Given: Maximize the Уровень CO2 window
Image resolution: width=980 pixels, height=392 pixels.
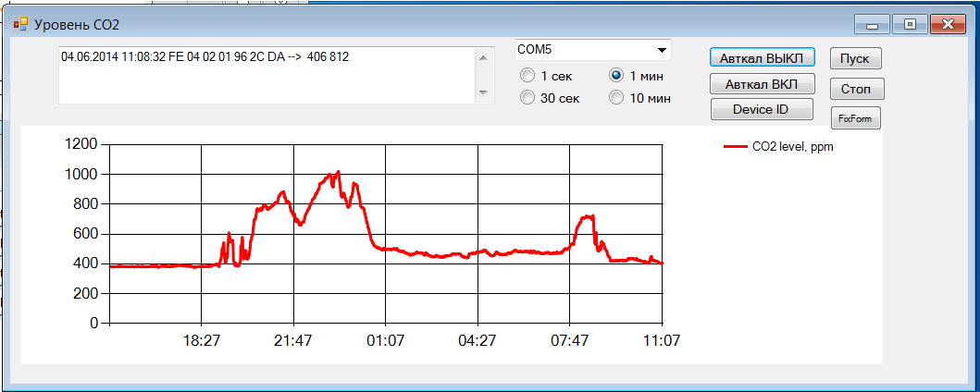Looking at the screenshot, I should click(x=910, y=24).
